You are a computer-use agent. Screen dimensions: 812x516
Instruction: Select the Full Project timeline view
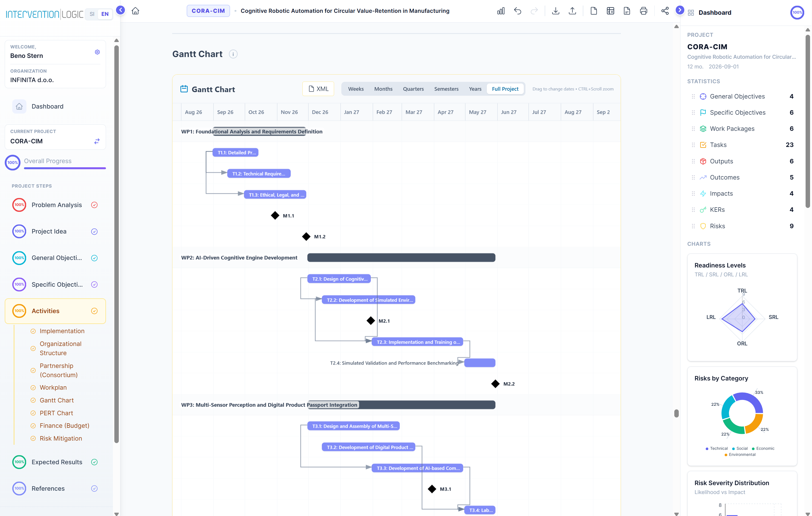(x=505, y=89)
